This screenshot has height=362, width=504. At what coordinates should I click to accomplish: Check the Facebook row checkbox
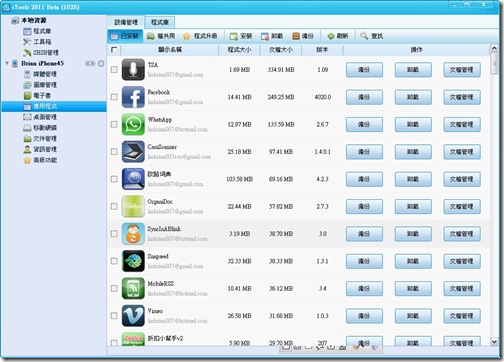point(114,97)
